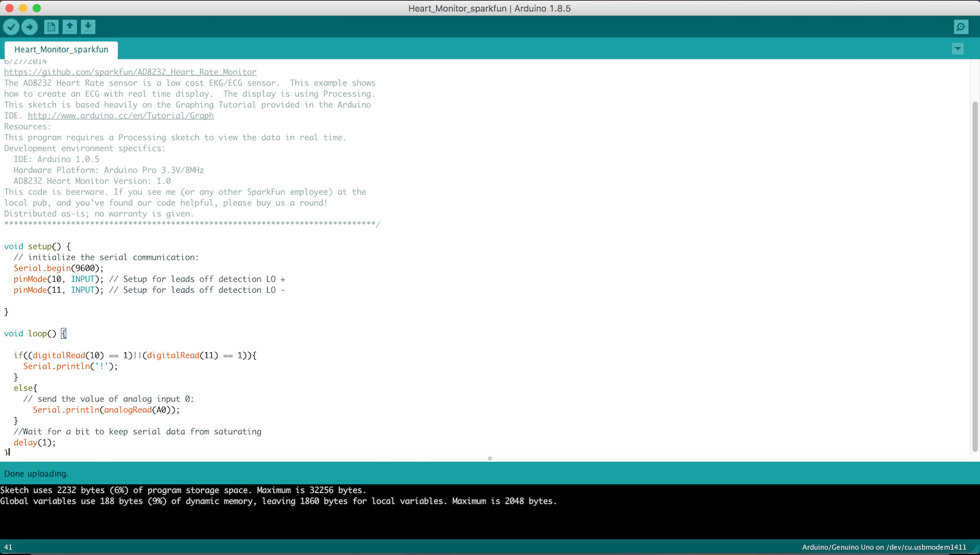
Task: Click the Upload arrow button
Action: point(29,27)
